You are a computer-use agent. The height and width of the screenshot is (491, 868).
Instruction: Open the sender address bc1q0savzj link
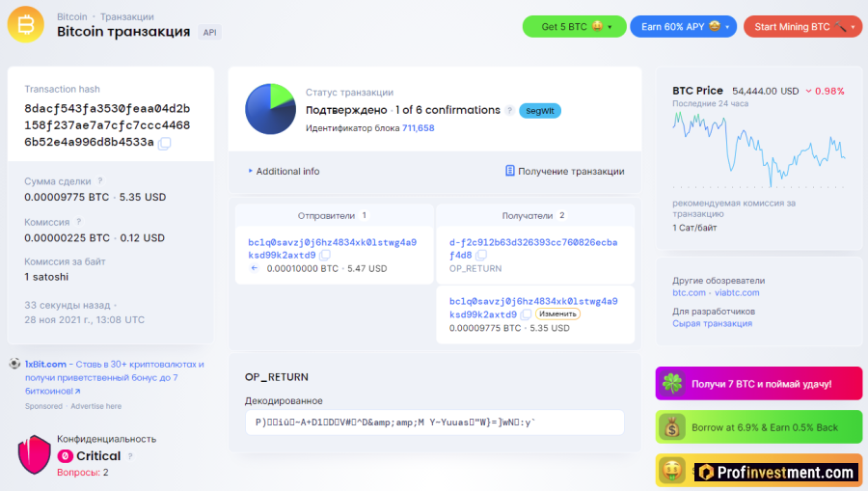click(332, 249)
